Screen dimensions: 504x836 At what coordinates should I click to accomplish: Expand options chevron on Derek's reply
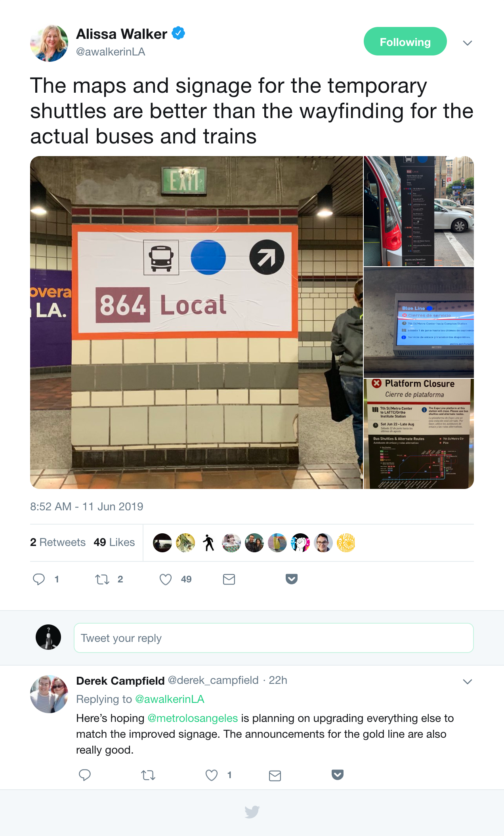(x=468, y=681)
